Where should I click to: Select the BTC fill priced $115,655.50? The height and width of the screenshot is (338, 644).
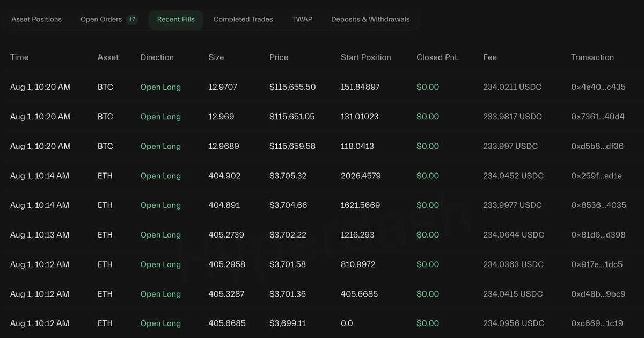pos(322,87)
